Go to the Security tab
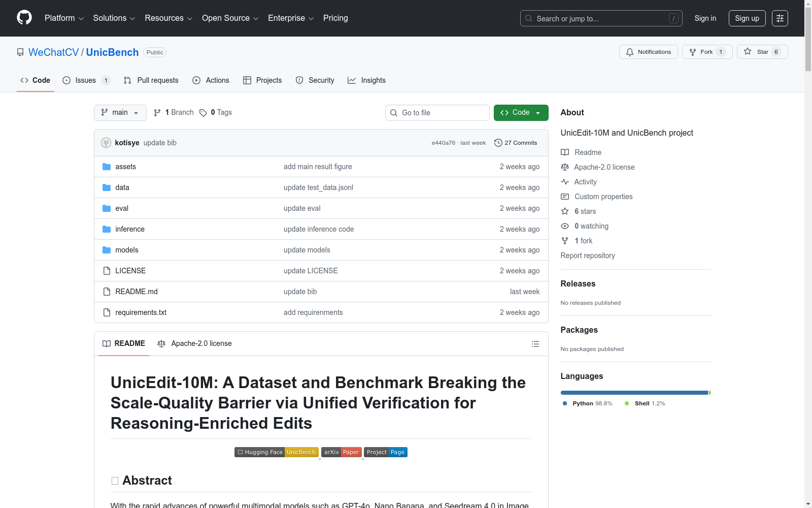Viewport: 812px width, 508px height. pyautogui.click(x=315, y=80)
